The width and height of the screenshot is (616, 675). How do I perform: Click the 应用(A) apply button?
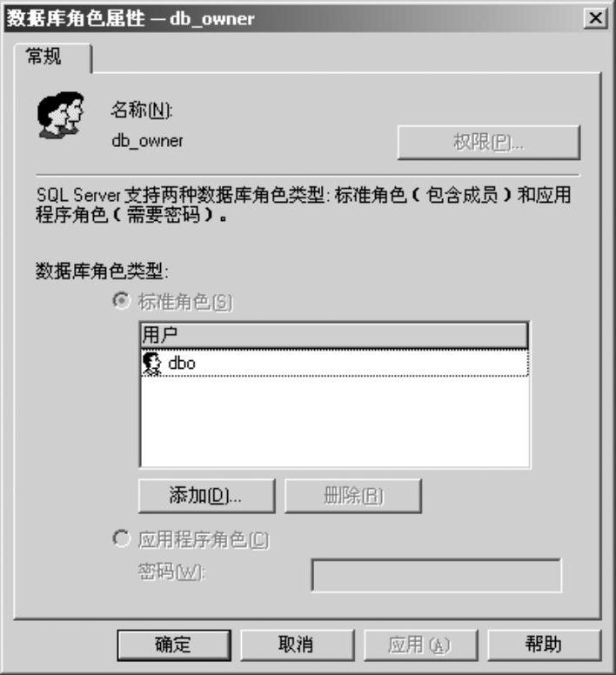[x=420, y=645]
